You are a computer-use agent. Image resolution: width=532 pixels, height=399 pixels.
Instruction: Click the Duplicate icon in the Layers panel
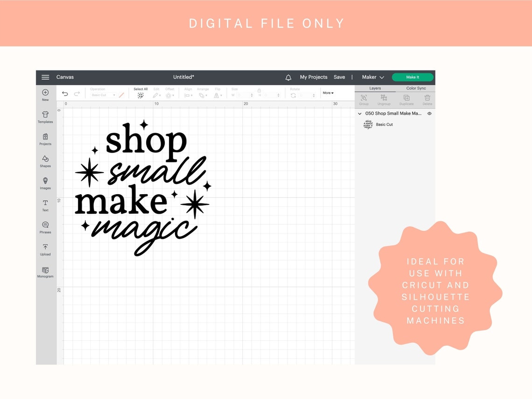406,98
